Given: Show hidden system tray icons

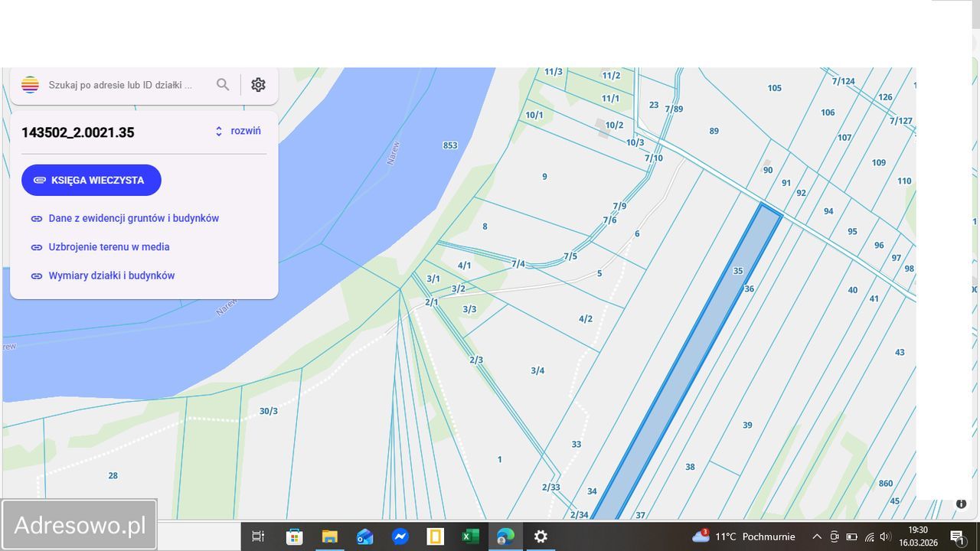Looking at the screenshot, I should [x=816, y=536].
